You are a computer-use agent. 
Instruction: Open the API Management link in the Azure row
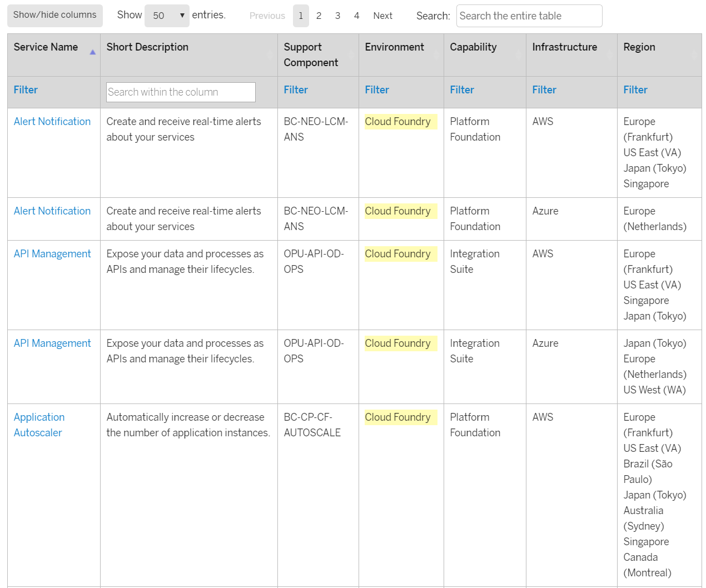[52, 343]
